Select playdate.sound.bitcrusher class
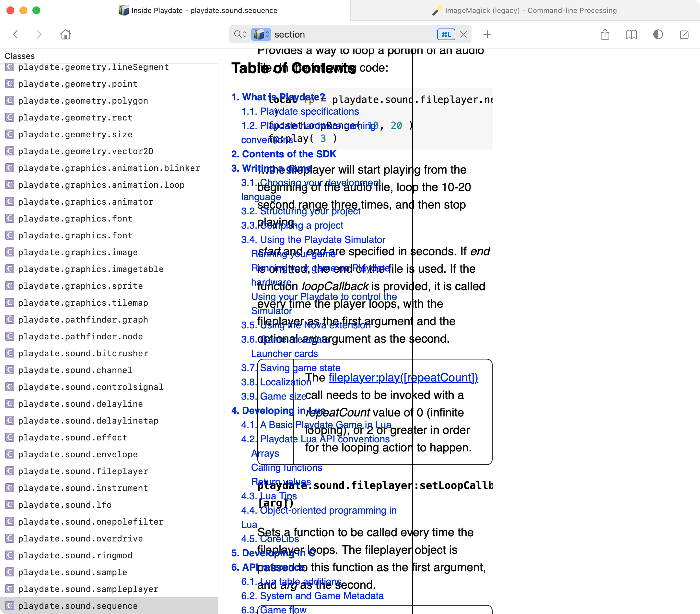The width and height of the screenshot is (700, 614). click(x=109, y=353)
